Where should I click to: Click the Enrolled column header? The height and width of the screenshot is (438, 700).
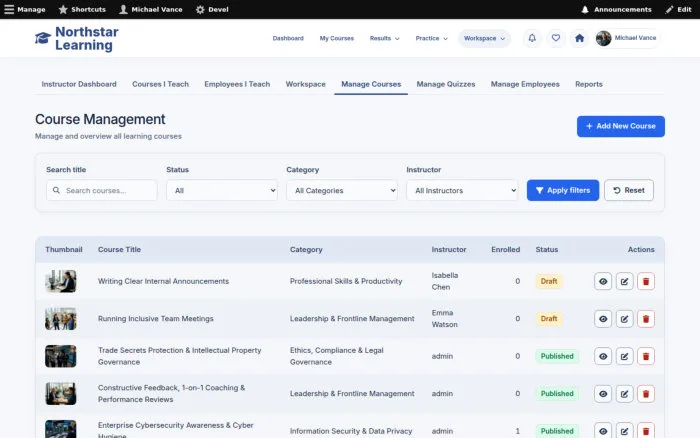[x=505, y=250]
